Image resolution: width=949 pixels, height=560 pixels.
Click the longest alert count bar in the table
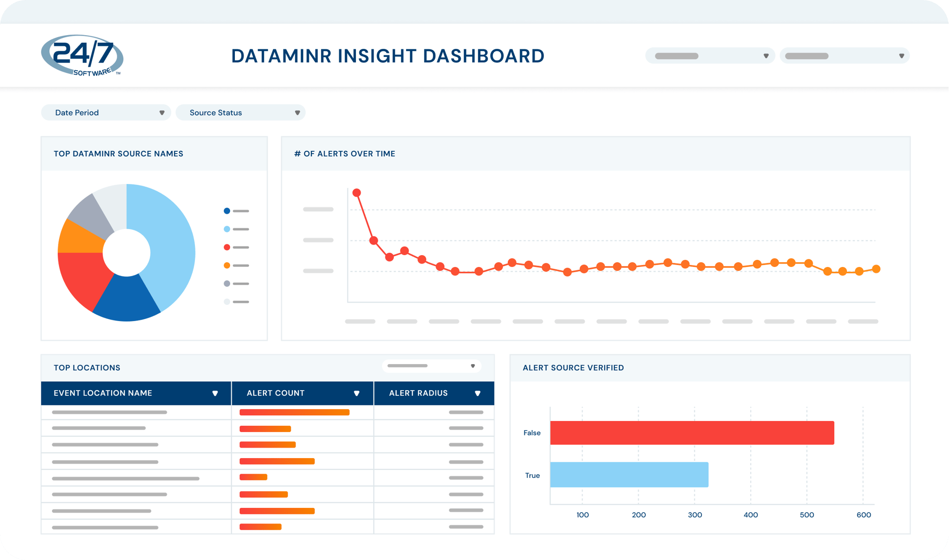294,412
